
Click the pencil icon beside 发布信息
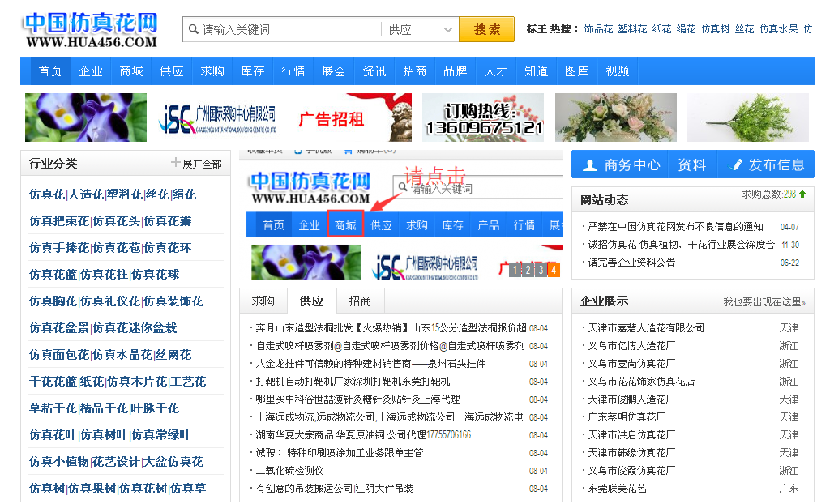[736, 165]
